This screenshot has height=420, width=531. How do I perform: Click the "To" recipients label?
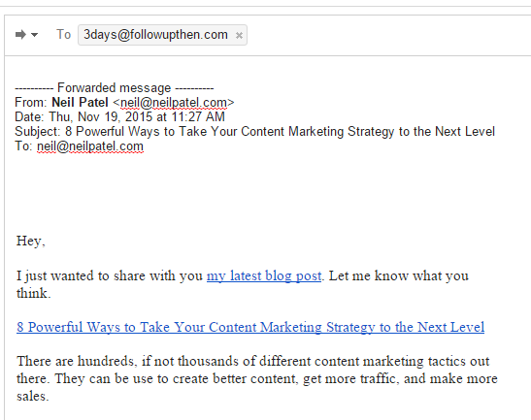tap(63, 35)
